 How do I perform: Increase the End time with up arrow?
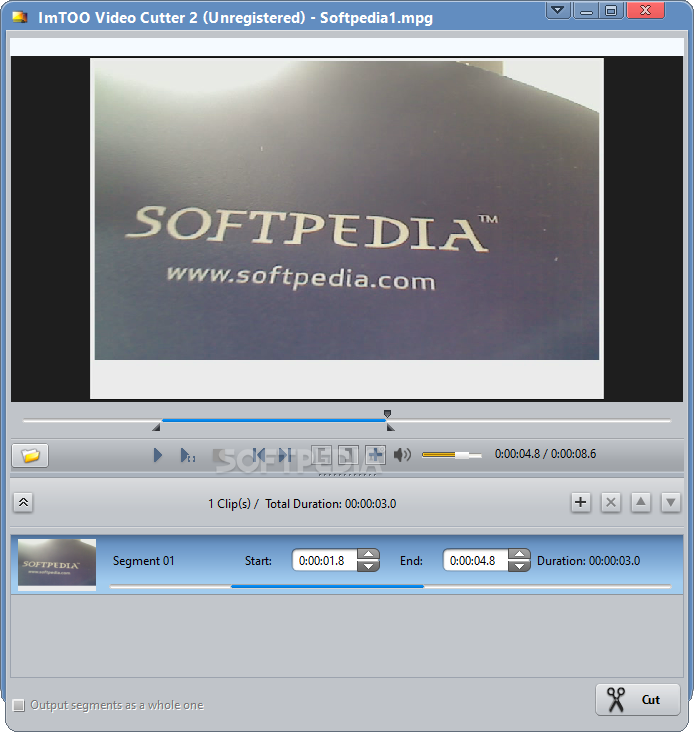tap(519, 555)
